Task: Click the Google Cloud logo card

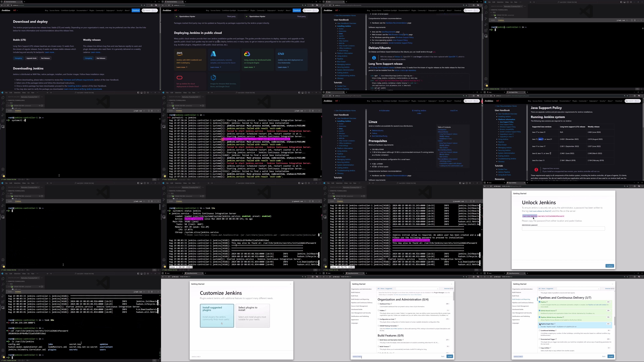Action: tap(247, 54)
